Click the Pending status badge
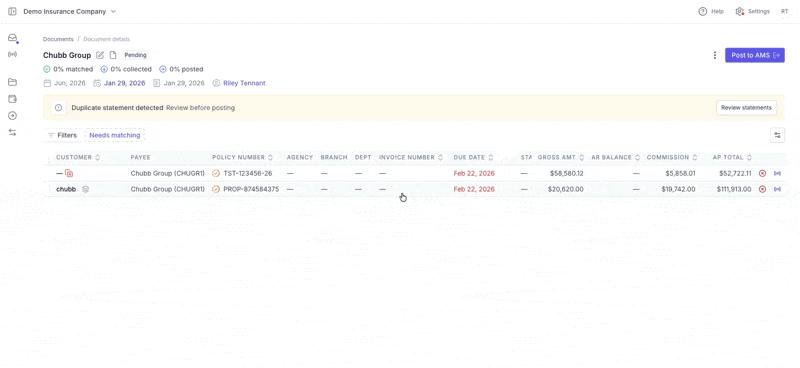 [x=136, y=55]
